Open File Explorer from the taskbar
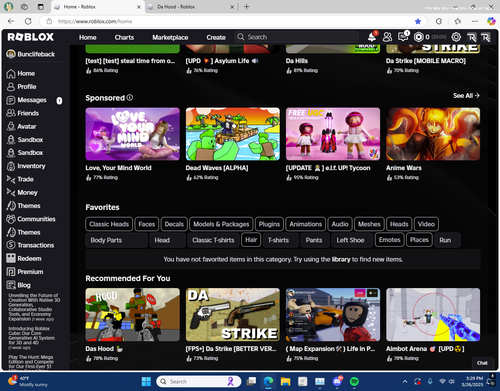The height and width of the screenshot is (391, 500). (x=285, y=381)
